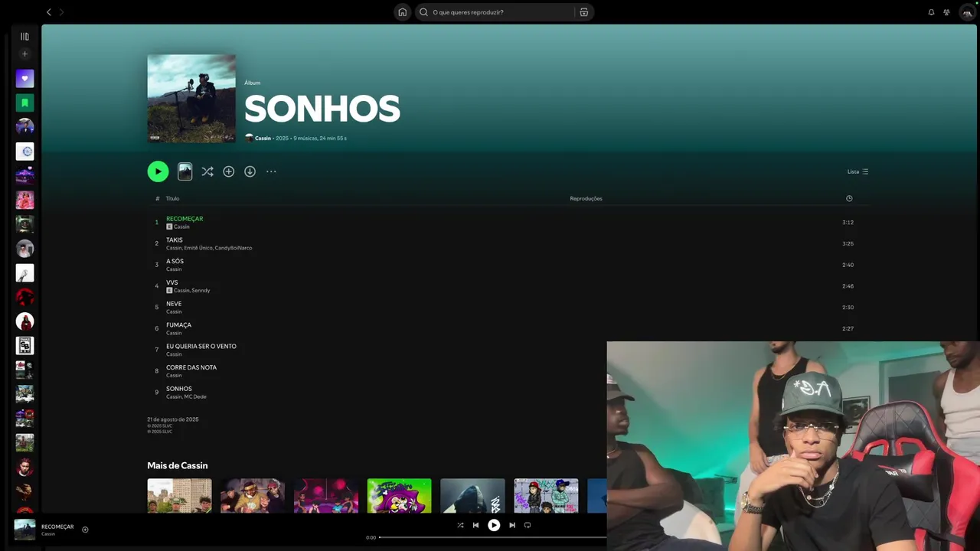Open the friend activity icon

[946, 12]
